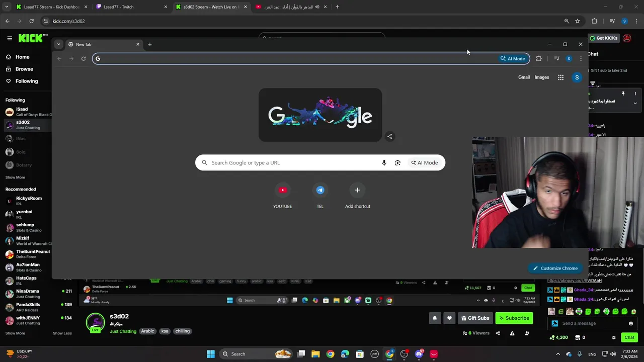
Task: Select the New Tab tab
Action: pyautogui.click(x=104, y=44)
